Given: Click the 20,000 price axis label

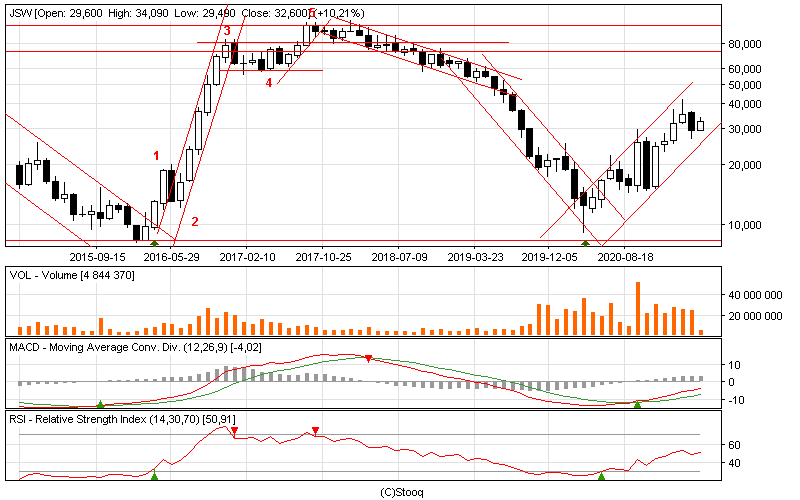Looking at the screenshot, I should pos(745,165).
